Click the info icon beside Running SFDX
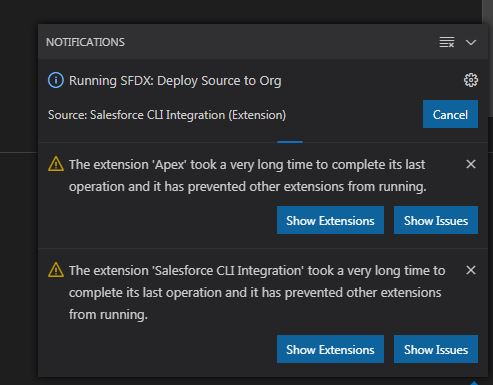This screenshot has height=385, width=493. pyautogui.click(x=56, y=80)
